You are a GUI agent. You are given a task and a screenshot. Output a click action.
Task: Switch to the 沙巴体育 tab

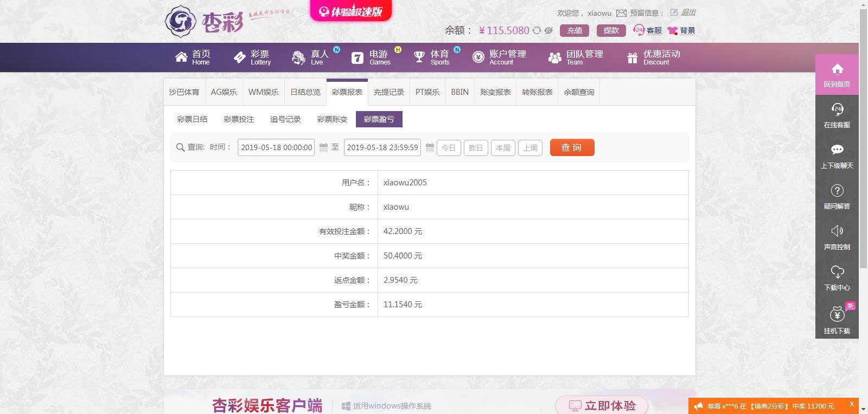click(x=184, y=92)
